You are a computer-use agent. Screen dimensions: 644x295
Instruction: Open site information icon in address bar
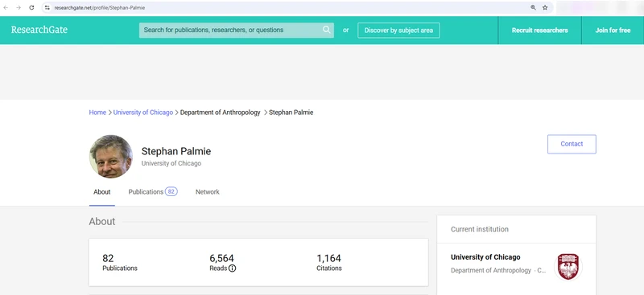(47, 7)
